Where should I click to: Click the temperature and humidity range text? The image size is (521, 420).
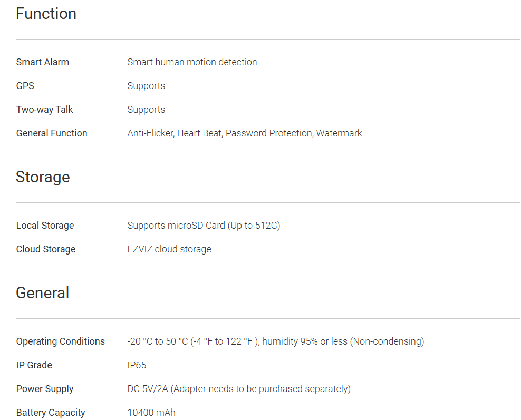275,341
